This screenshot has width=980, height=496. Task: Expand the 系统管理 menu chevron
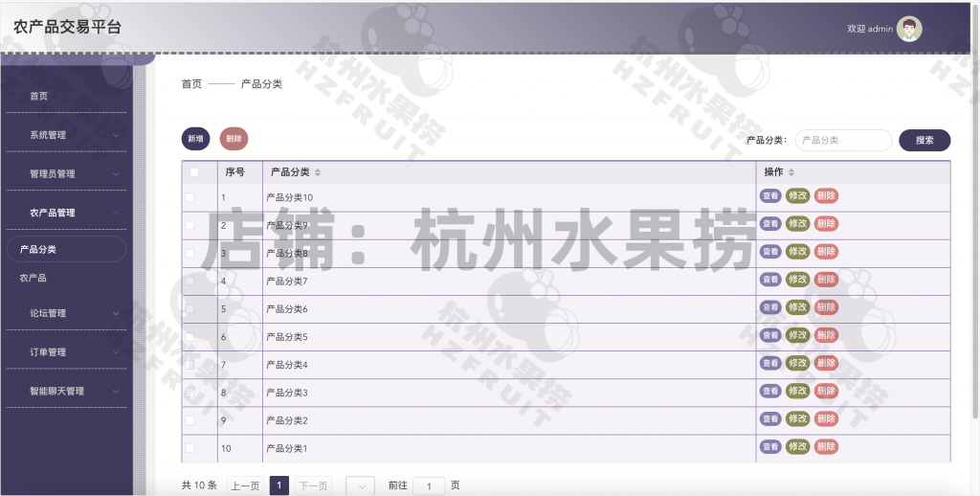[116, 135]
